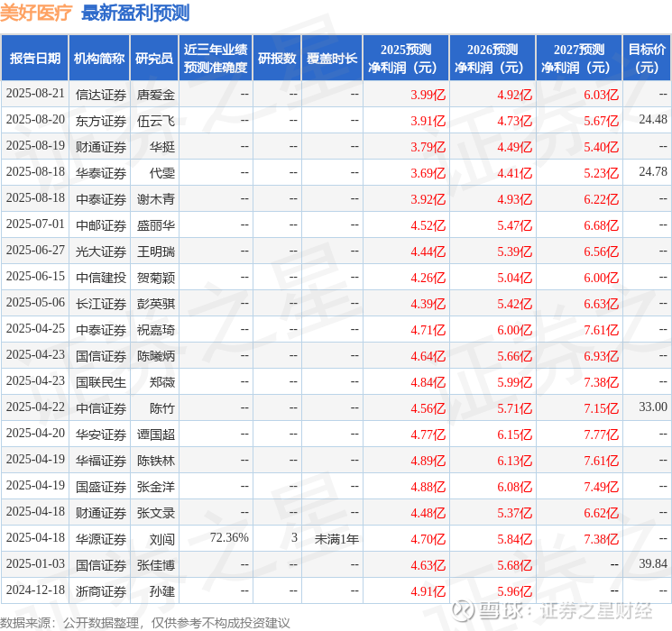The height and width of the screenshot is (631, 672).
Task: Select the 机构简称 column header
Action: pyautogui.click(x=99, y=59)
